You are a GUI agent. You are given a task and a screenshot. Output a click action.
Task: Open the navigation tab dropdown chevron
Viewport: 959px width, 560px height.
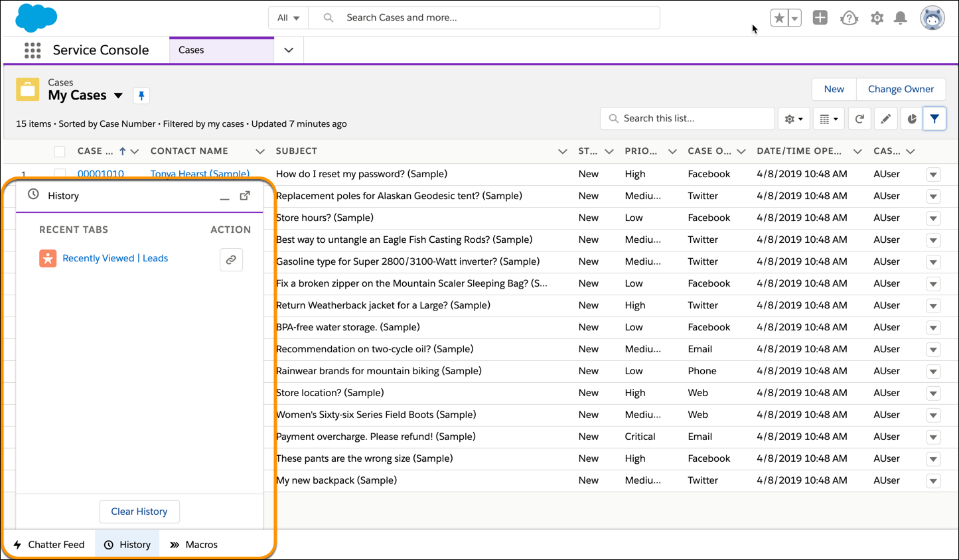click(289, 50)
